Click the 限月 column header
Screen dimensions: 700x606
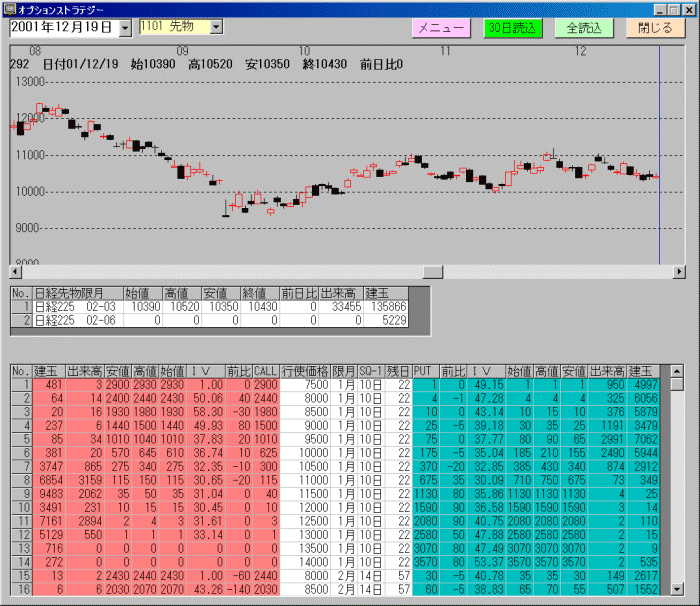[x=344, y=371]
